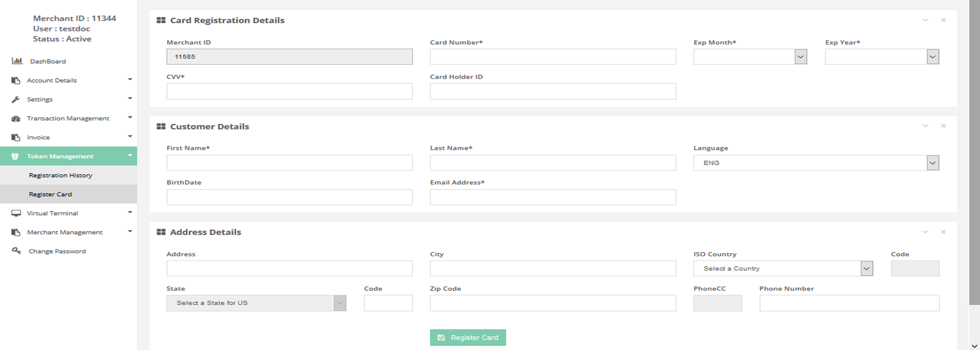Click the Account Details sidebar icon
980x350 pixels.
click(16, 80)
